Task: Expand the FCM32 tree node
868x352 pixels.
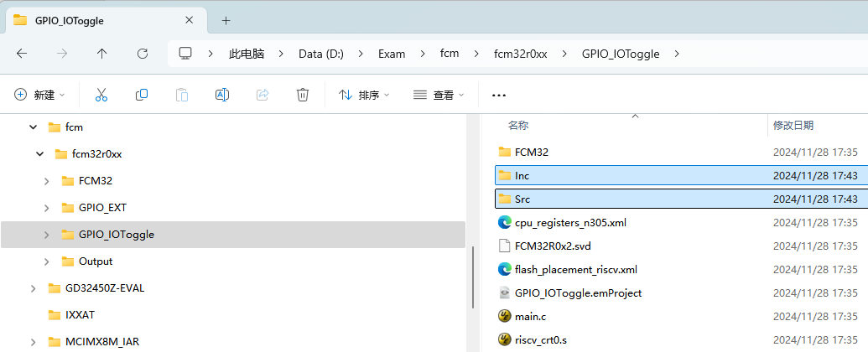Action: click(47, 180)
